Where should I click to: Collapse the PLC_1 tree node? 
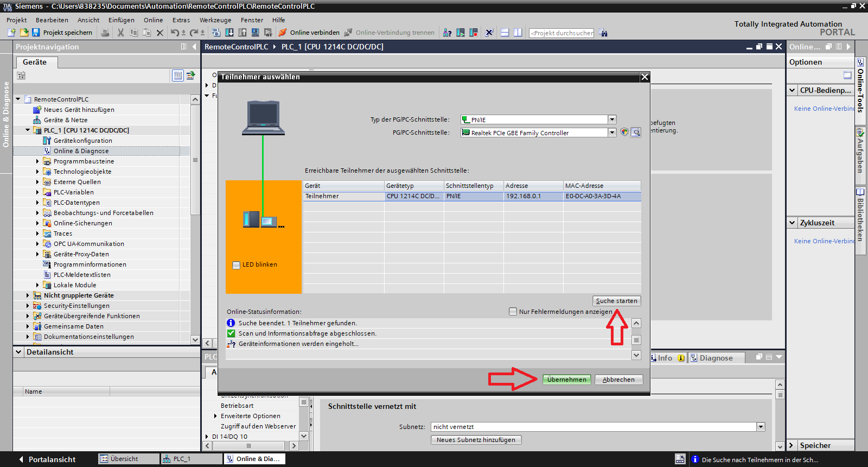click(28, 130)
